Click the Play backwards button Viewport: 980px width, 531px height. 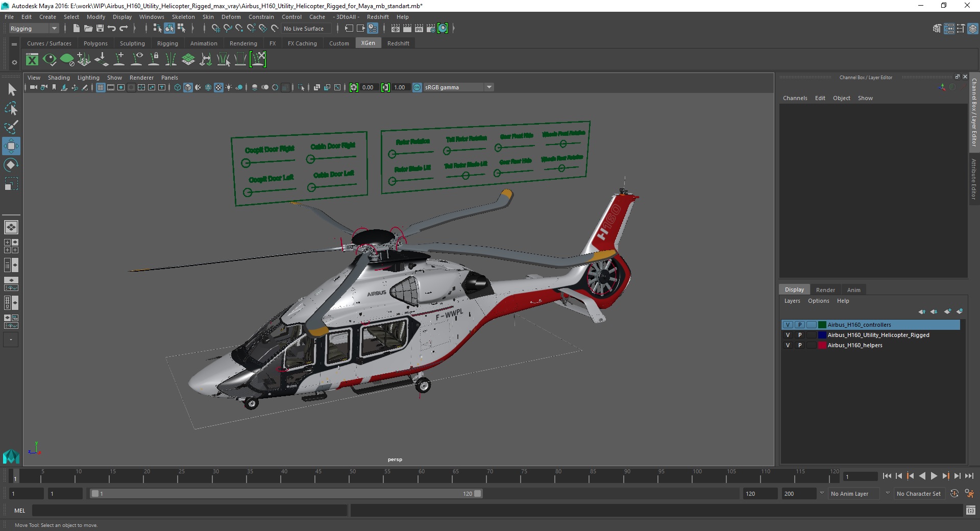coord(922,476)
